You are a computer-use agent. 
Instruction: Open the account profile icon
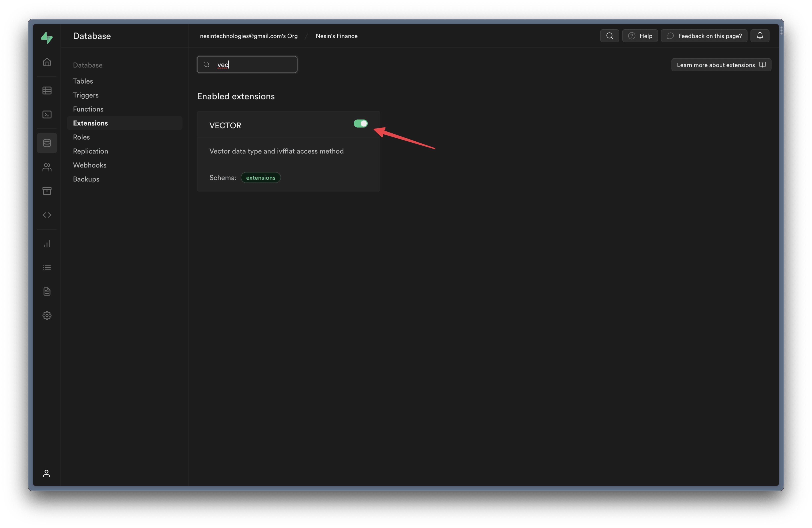tap(47, 473)
